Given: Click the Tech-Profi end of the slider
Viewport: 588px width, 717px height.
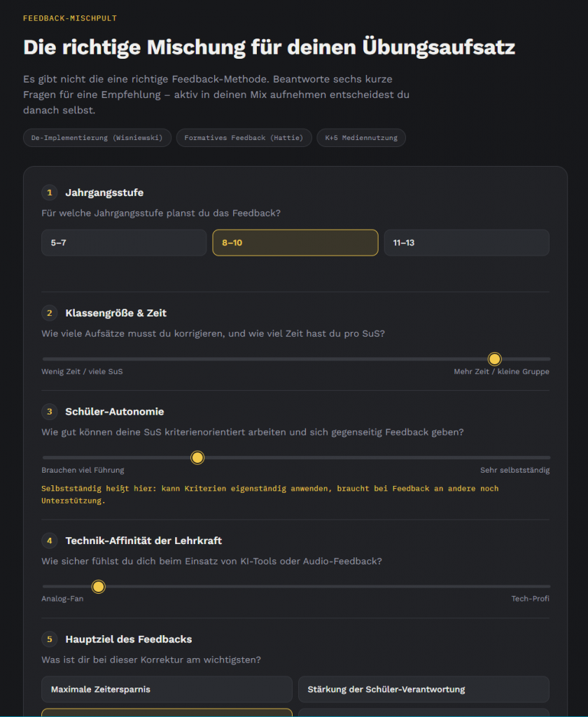Looking at the screenshot, I should [x=531, y=599].
